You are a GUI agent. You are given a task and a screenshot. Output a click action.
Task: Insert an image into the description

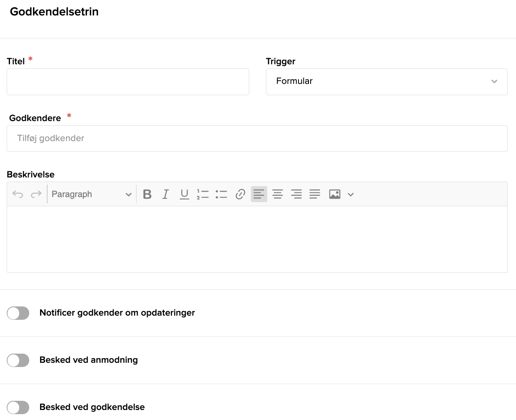335,194
